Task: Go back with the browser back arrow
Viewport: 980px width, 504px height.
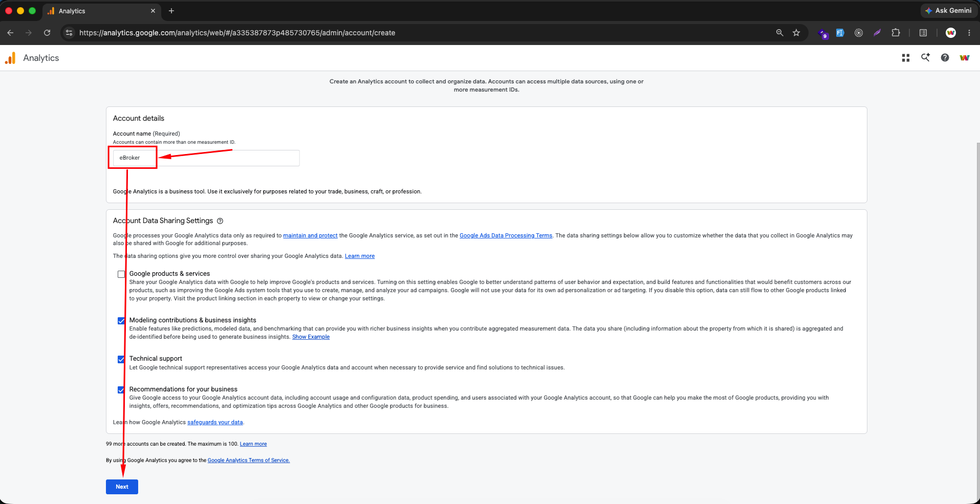Action: pos(10,33)
